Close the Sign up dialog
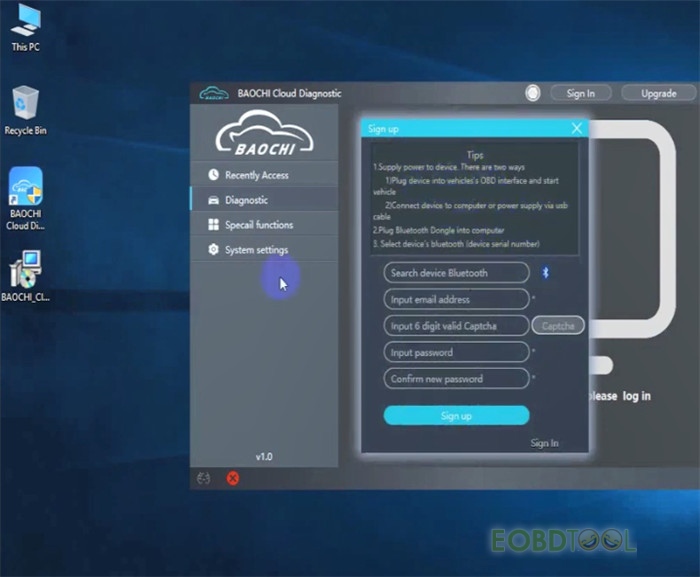The height and width of the screenshot is (577, 700). (576, 128)
